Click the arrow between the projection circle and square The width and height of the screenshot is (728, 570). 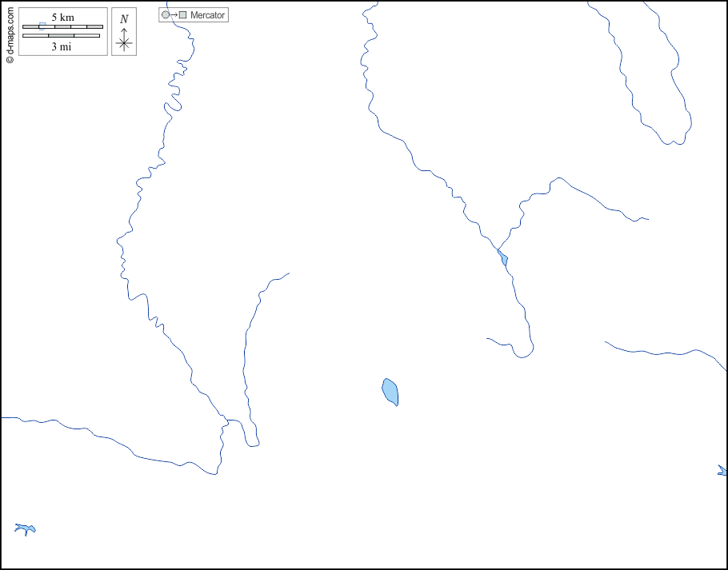pyautogui.click(x=174, y=15)
